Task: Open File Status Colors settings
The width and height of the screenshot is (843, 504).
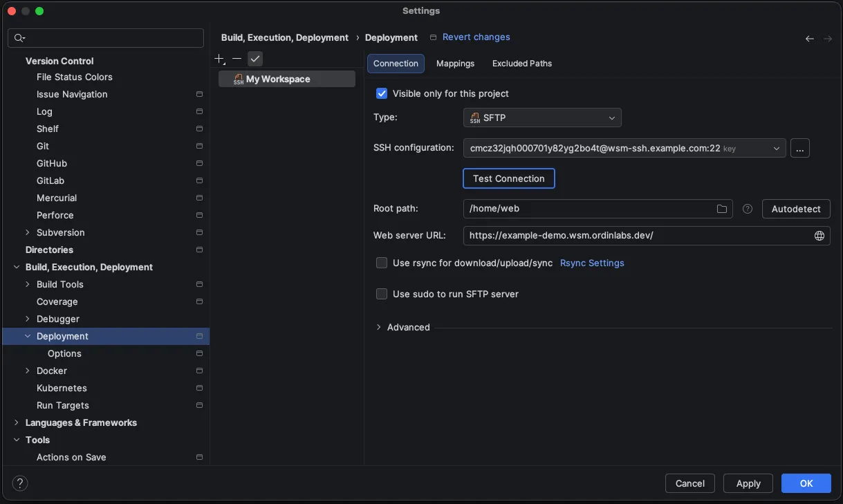Action: point(75,77)
